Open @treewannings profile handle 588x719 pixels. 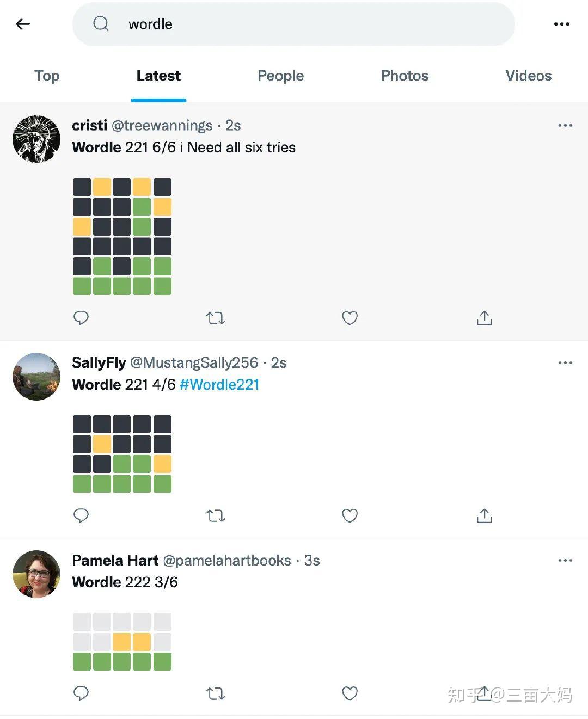coord(162,126)
